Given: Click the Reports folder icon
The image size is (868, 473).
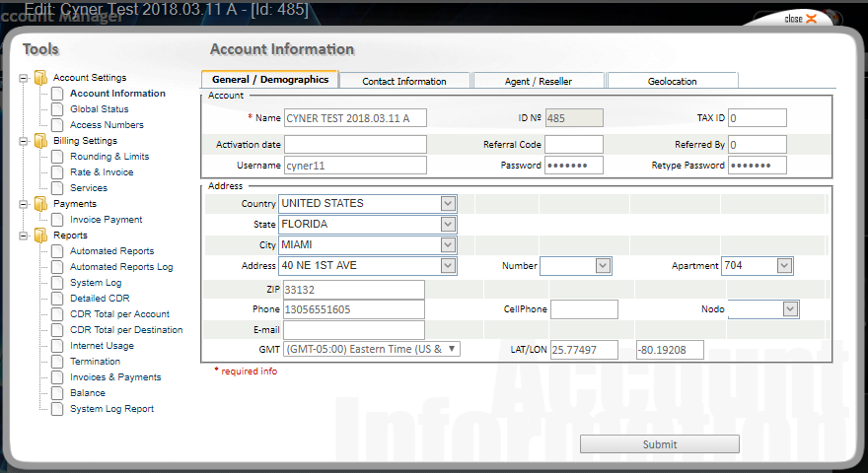Looking at the screenshot, I should point(40,236).
